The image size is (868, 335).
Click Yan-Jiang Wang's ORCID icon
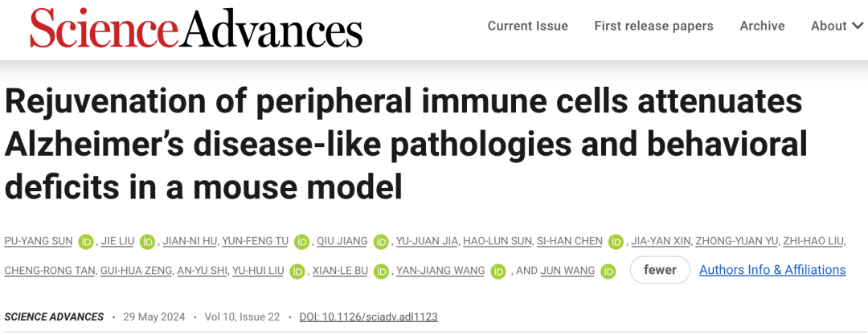pyautogui.click(x=498, y=271)
